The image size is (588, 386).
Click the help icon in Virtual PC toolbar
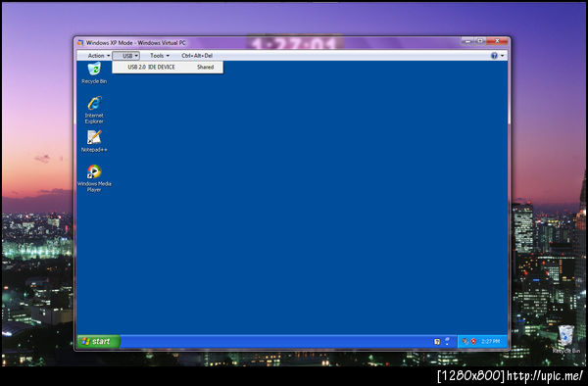[x=494, y=56]
